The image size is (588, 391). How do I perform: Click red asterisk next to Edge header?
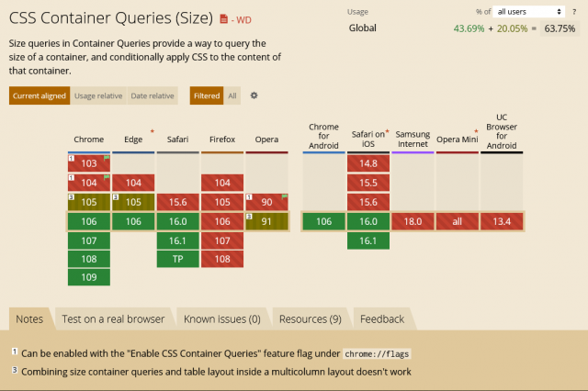click(x=153, y=131)
